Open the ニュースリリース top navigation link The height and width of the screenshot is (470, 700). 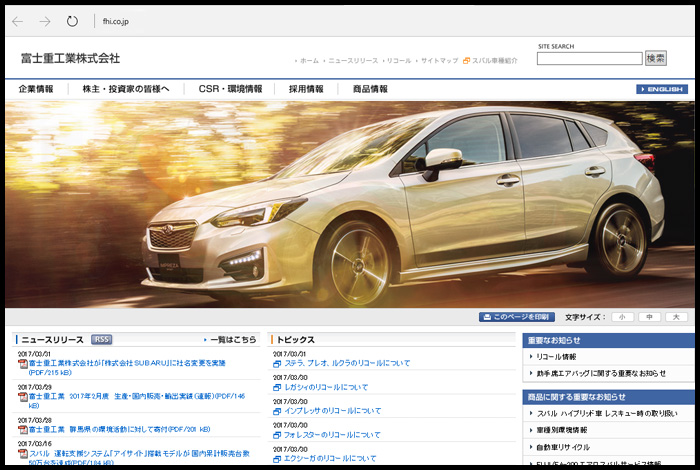click(353, 61)
